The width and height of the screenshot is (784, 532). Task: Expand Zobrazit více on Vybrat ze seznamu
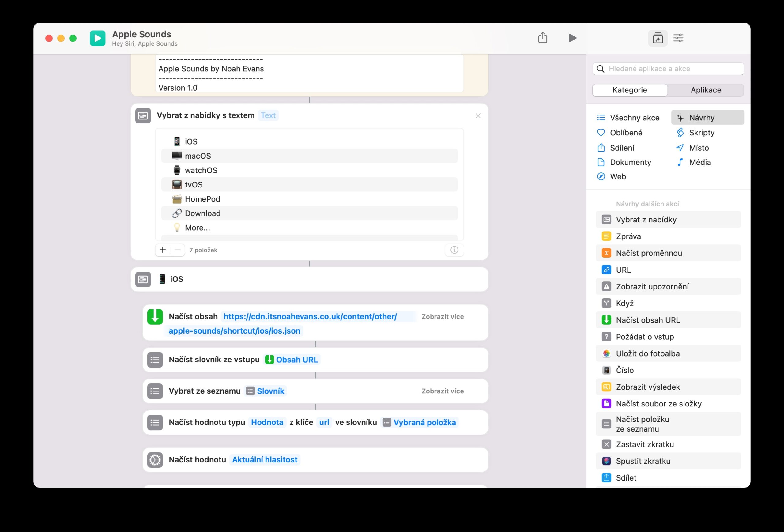coord(442,391)
